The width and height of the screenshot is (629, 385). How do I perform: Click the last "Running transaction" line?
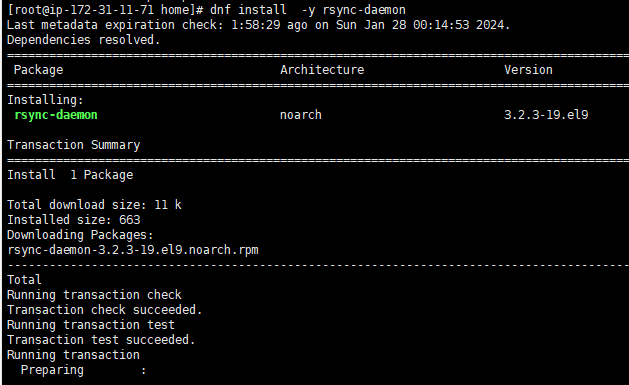click(x=73, y=355)
